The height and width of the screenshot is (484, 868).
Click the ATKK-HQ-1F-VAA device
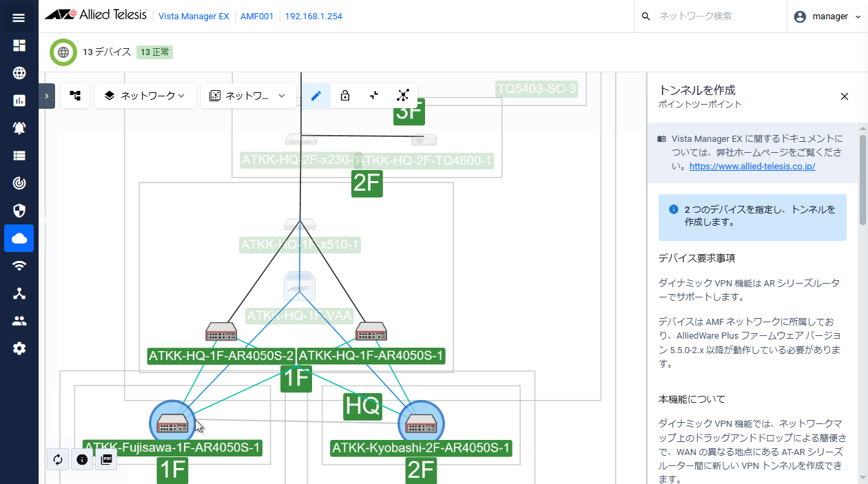click(300, 288)
